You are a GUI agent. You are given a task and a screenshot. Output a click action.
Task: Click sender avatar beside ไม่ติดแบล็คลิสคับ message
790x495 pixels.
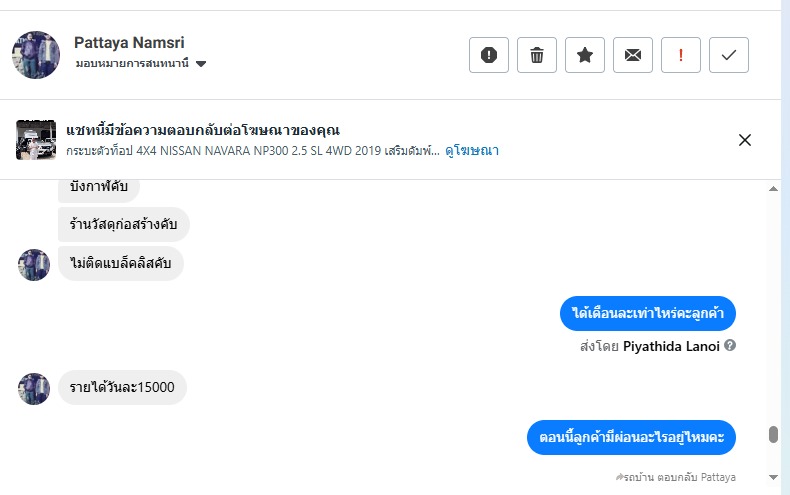(34, 265)
